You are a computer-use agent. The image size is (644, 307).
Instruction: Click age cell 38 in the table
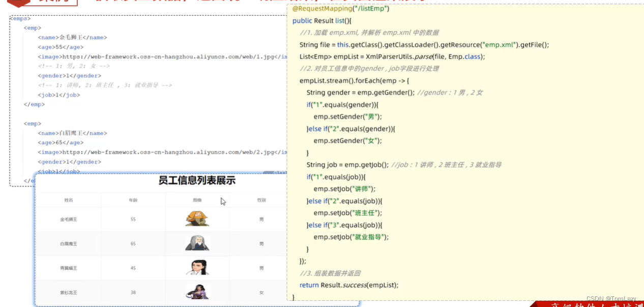tap(133, 293)
